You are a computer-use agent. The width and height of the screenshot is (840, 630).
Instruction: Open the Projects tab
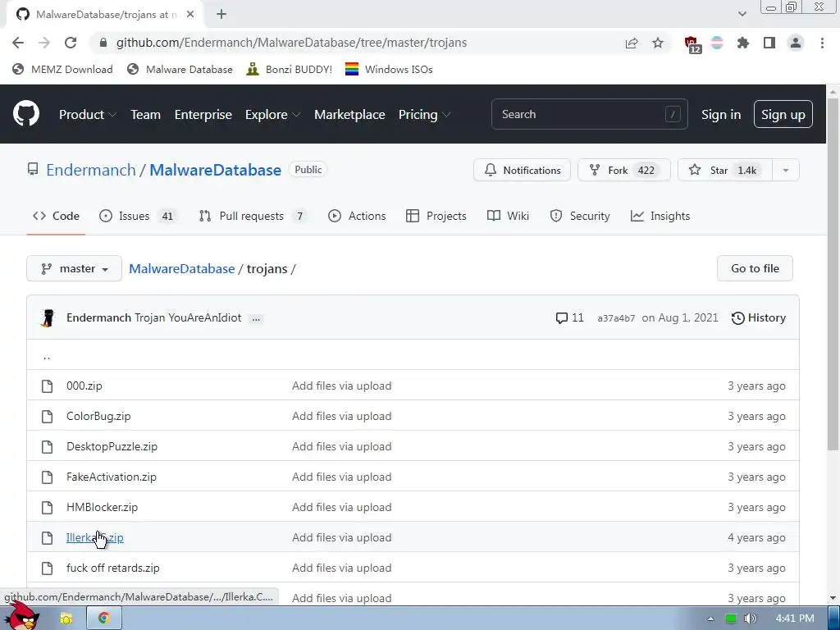tap(436, 216)
